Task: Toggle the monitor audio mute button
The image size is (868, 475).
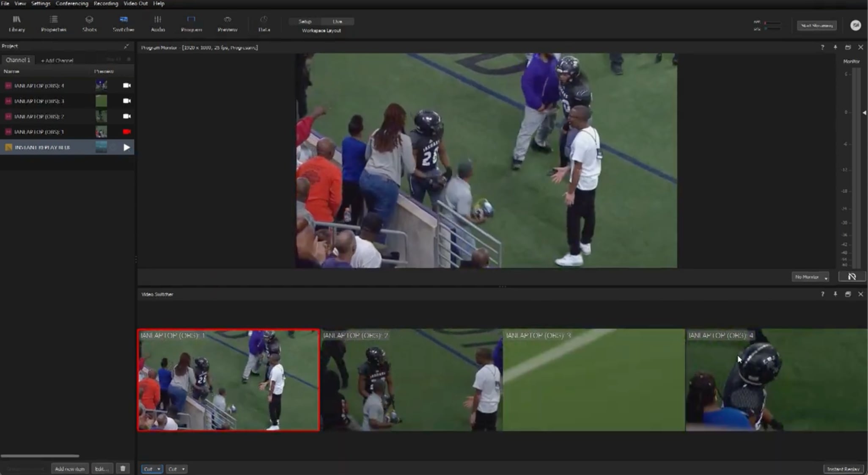Action: click(x=852, y=276)
